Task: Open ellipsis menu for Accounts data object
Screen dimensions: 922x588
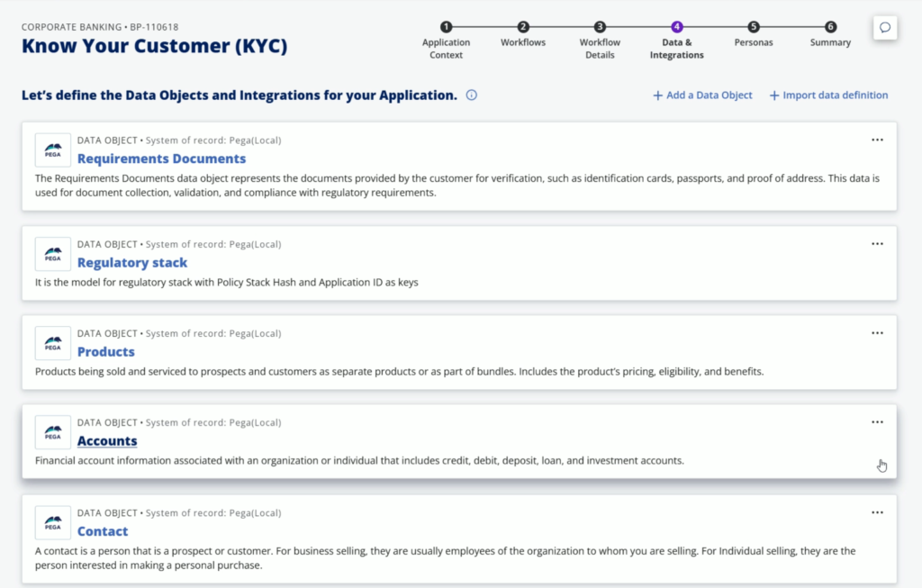Action: (x=877, y=422)
